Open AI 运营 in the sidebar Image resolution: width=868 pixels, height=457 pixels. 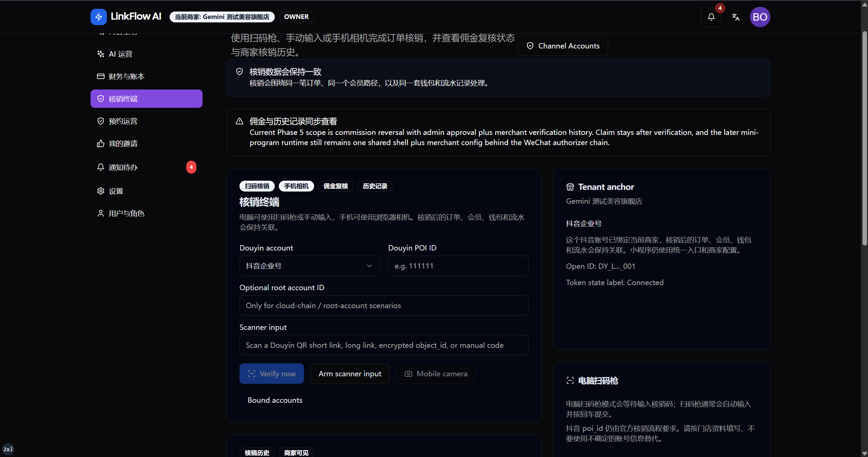point(147,54)
